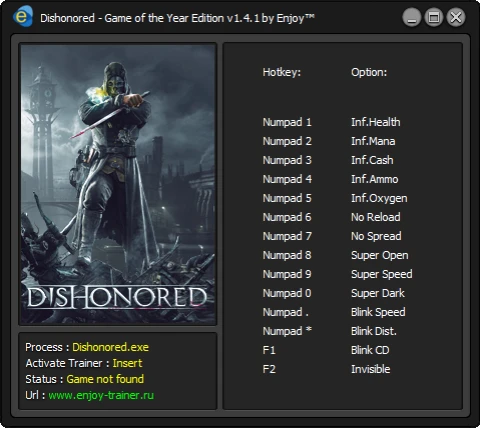
Task: Click the Numpad 0 hotkey label
Action: pyautogui.click(x=287, y=293)
